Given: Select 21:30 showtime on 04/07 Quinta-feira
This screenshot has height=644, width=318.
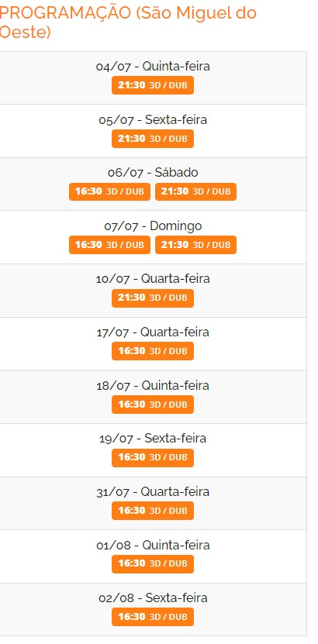Looking at the screenshot, I should [153, 85].
